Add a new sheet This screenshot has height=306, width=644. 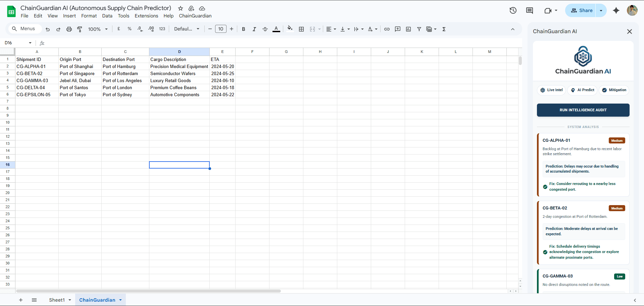click(x=21, y=300)
